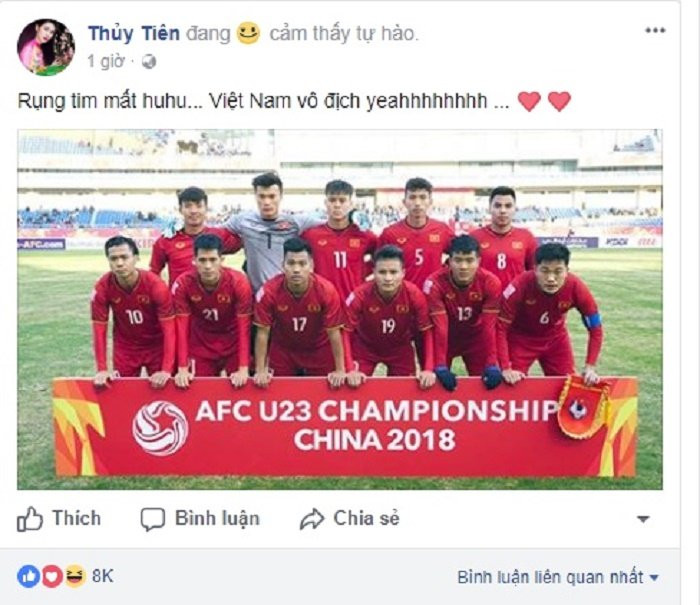Screen dimensions: 700x605
Task: Open Thủy Tiên profile name link
Action: 134,33
